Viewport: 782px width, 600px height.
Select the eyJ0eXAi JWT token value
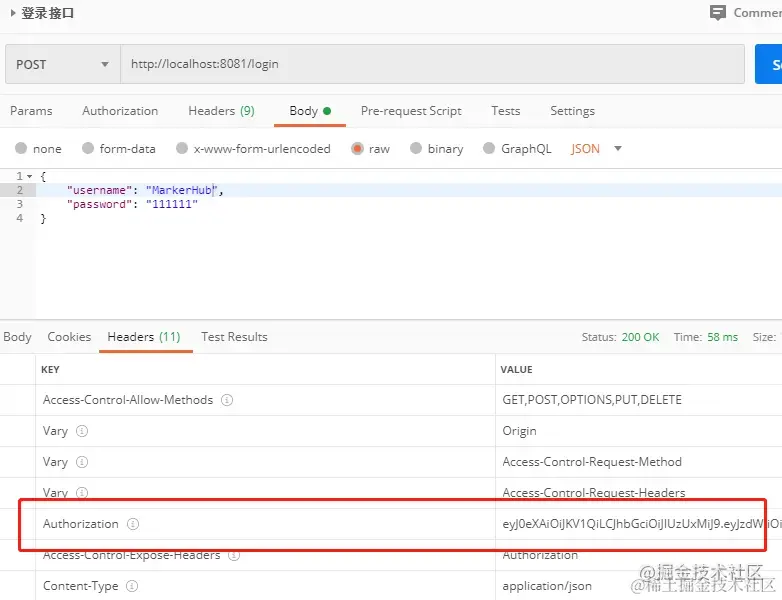pos(642,524)
